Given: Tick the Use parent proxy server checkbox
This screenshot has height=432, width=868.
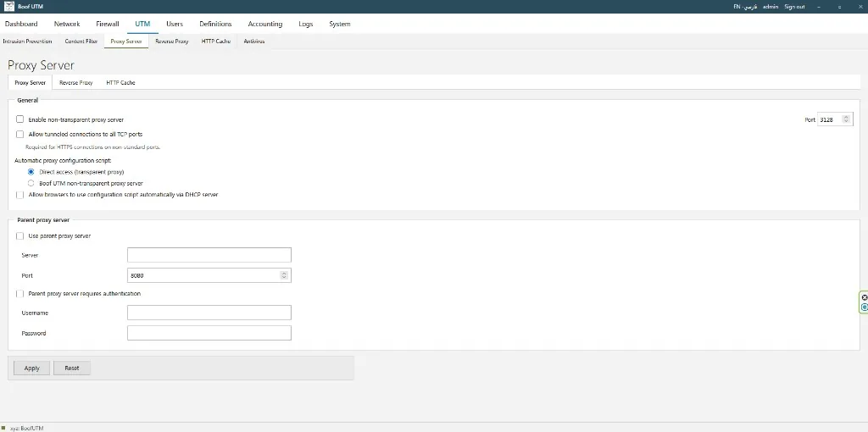Looking at the screenshot, I should pyautogui.click(x=20, y=236).
